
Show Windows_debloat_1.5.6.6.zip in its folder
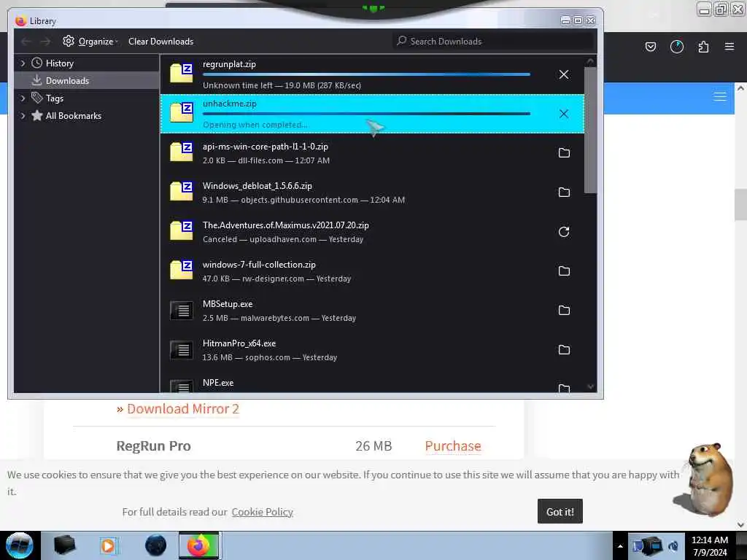pos(564,192)
